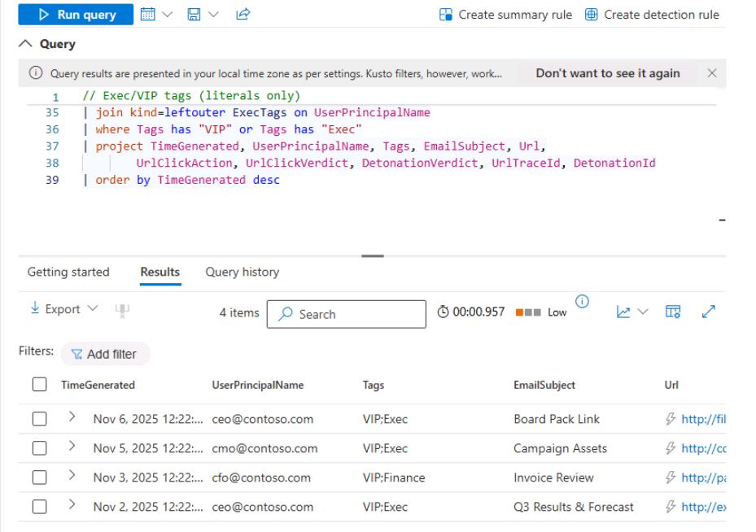Expand results to full screen
This screenshot has width=756, height=532.
click(x=708, y=312)
